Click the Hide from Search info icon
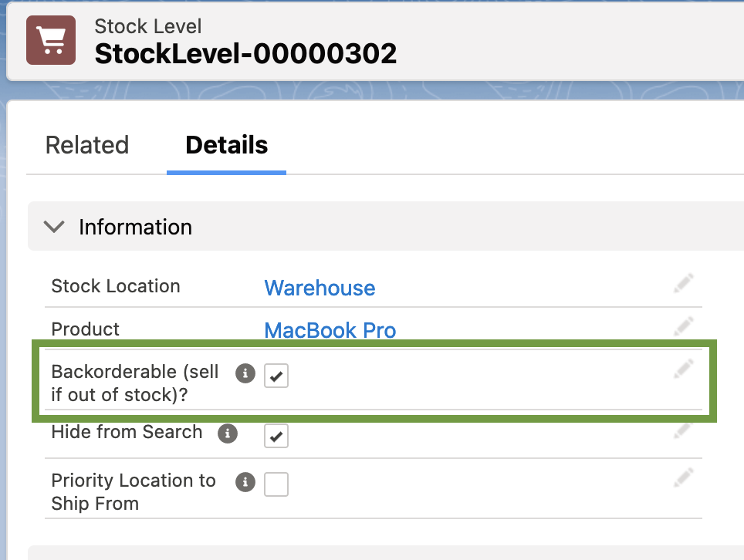Viewport: 744px width, 560px height. [x=228, y=433]
